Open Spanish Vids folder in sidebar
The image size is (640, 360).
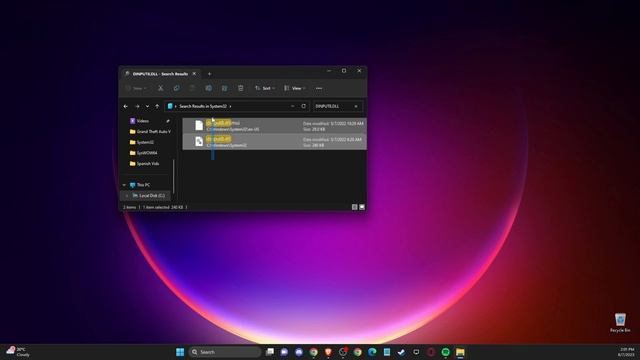pyautogui.click(x=144, y=163)
